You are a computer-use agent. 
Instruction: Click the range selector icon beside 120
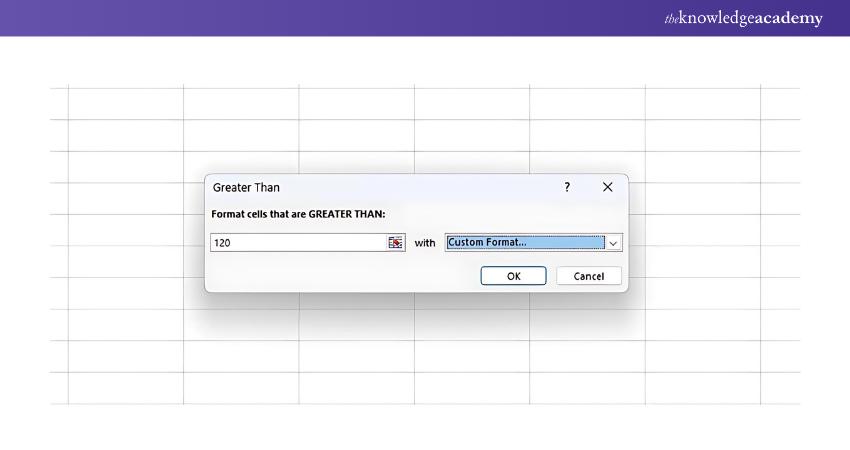(395, 243)
